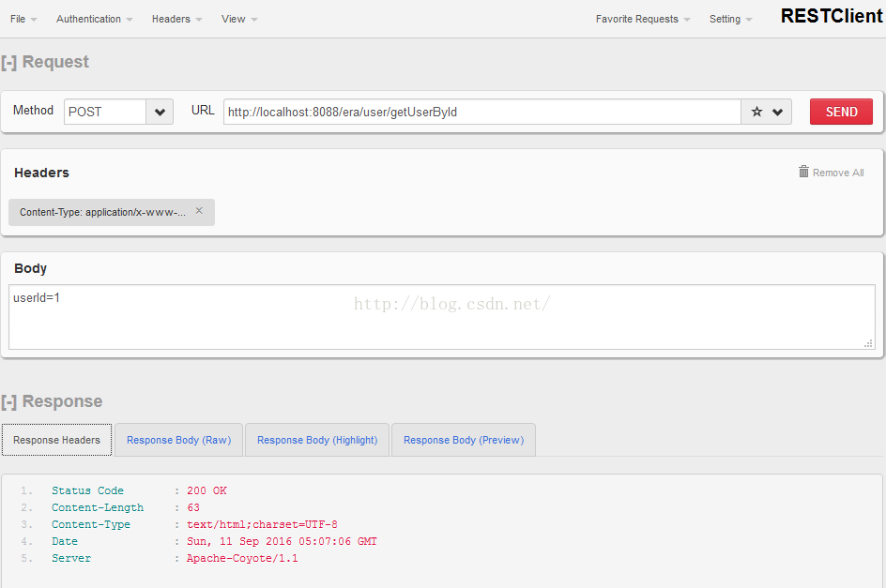Save URL as favorite with star icon
This screenshot has height=588, width=886.
(x=756, y=112)
